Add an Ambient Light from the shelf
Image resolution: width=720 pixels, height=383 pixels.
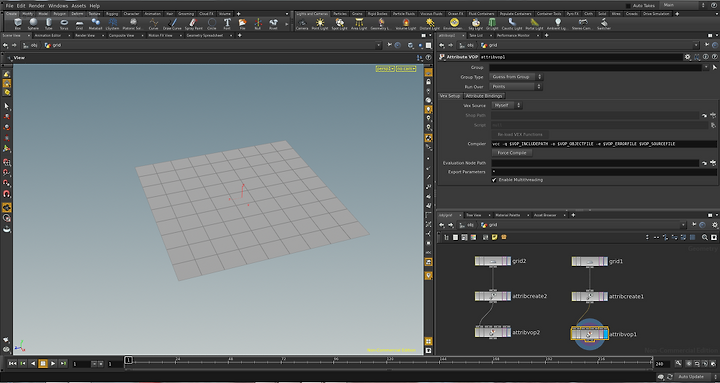pyautogui.click(x=557, y=23)
